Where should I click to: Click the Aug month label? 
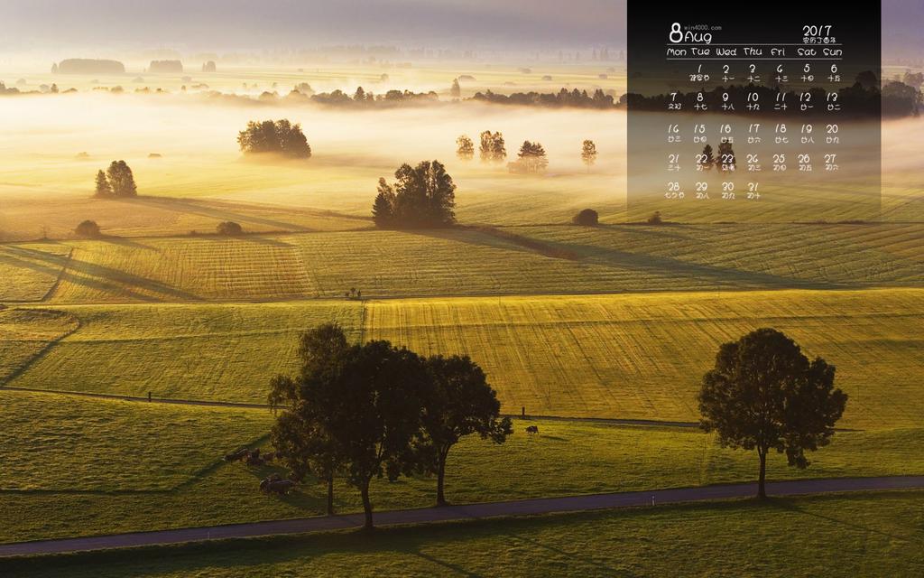pos(698,38)
